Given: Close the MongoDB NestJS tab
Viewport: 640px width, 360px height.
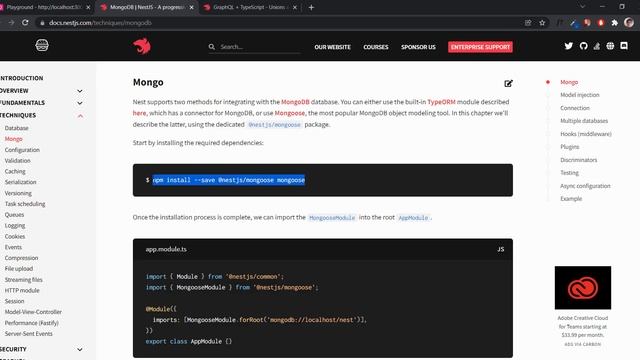Looking at the screenshot, I should 191,7.
